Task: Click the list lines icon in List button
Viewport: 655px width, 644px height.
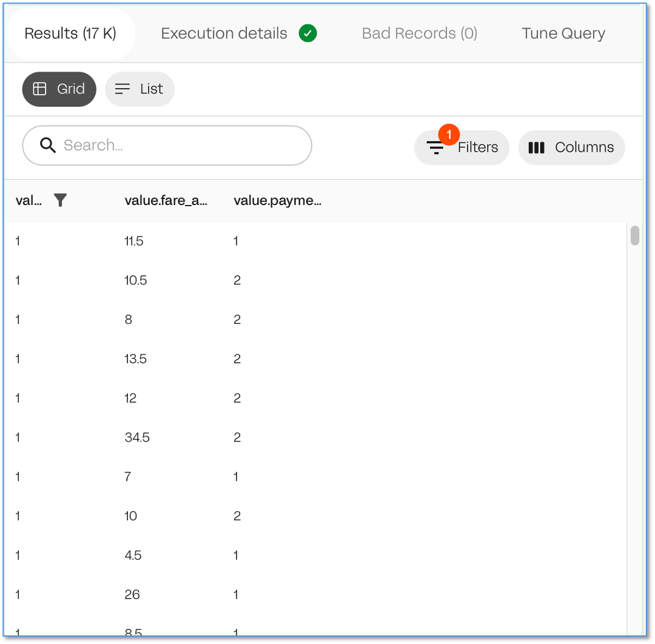Action: [123, 89]
